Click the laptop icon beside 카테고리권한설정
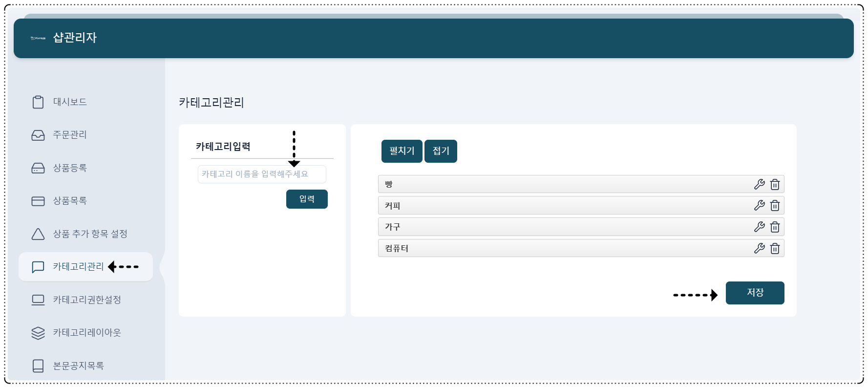 click(x=38, y=300)
